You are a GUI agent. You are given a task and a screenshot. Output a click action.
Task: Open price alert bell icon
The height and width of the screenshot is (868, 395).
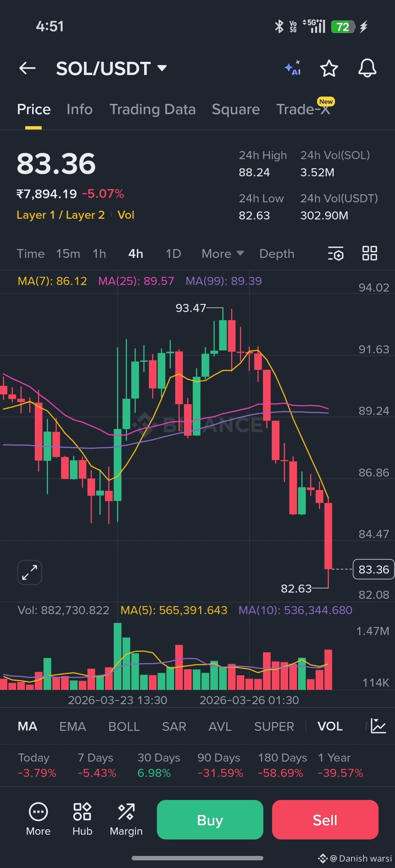[x=367, y=68]
